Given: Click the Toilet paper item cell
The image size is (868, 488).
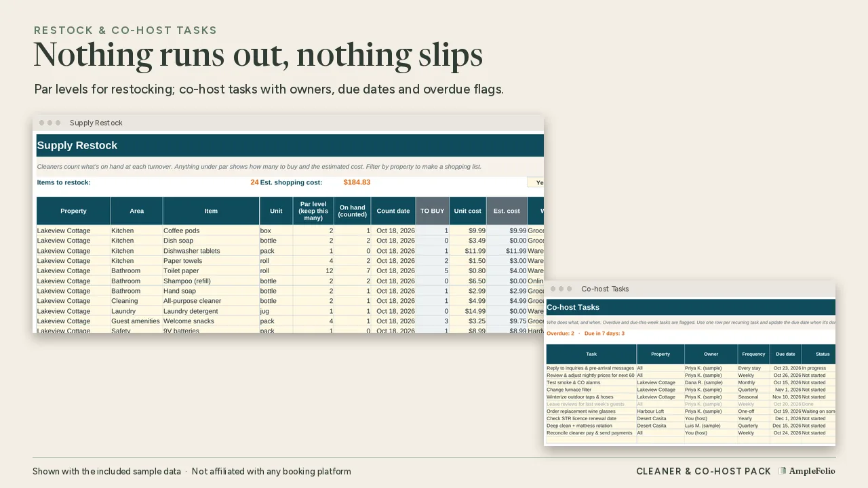Looking at the screenshot, I should coord(211,270).
